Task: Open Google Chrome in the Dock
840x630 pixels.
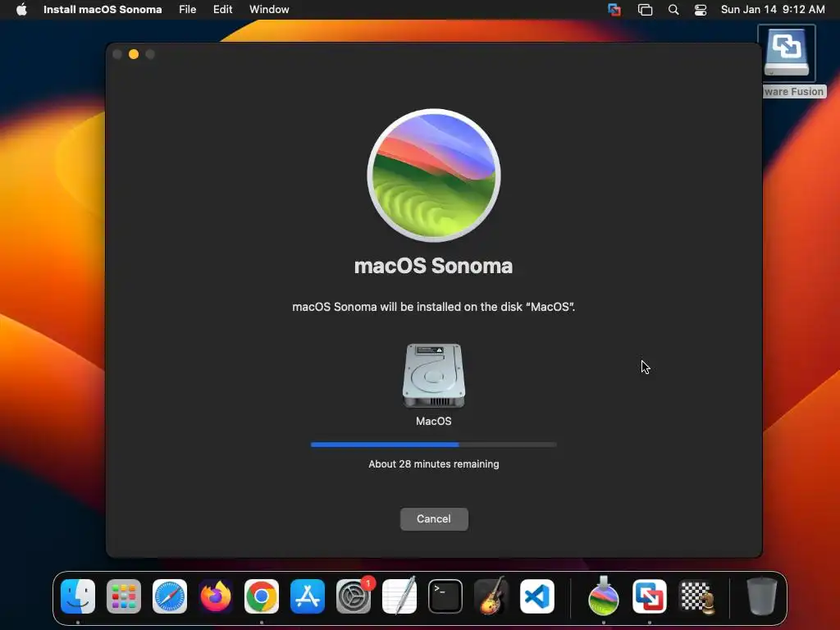Action: [262, 596]
